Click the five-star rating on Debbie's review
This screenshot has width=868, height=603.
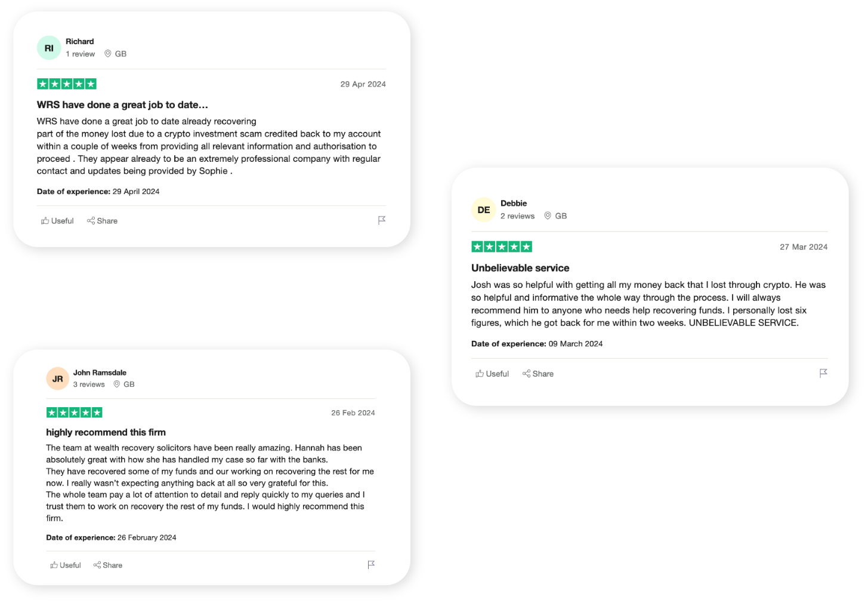pyautogui.click(x=502, y=247)
